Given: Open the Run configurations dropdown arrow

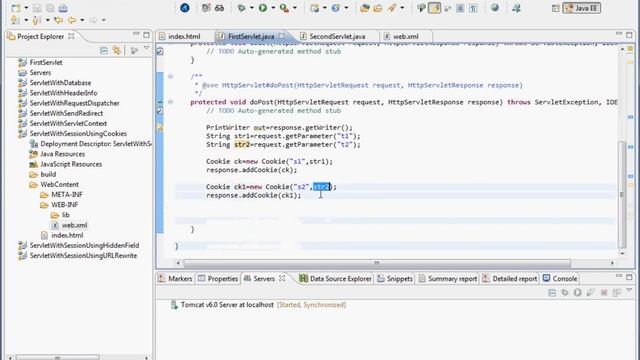Looking at the screenshot, I should [273, 8].
